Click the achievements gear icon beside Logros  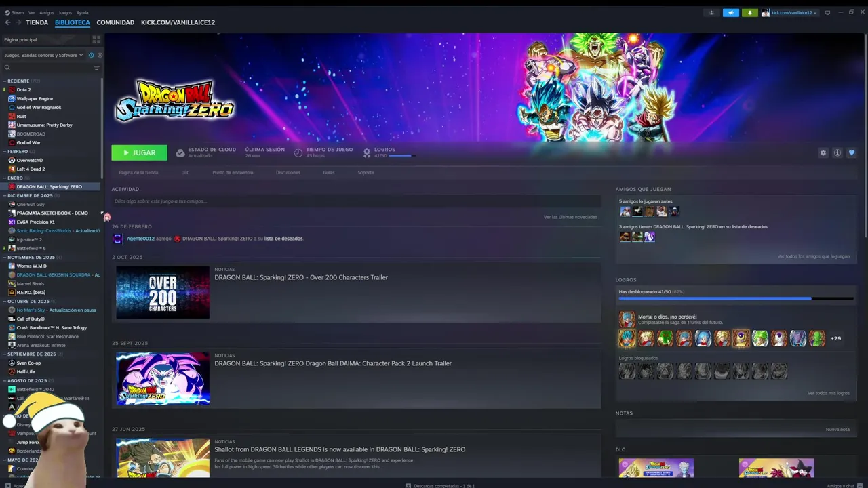367,152
